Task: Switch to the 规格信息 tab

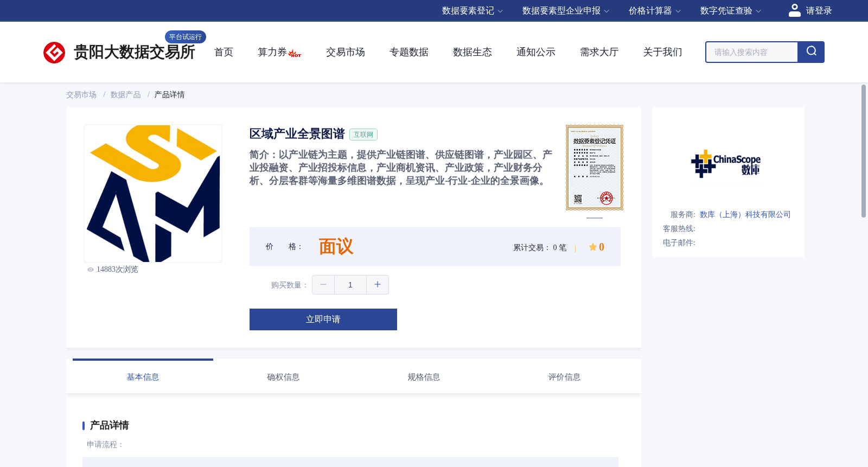Action: tap(424, 377)
